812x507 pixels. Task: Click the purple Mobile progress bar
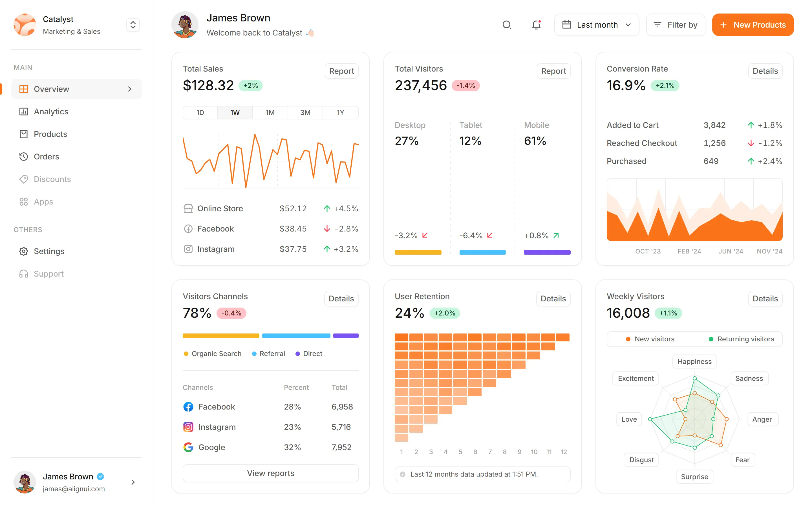[547, 252]
